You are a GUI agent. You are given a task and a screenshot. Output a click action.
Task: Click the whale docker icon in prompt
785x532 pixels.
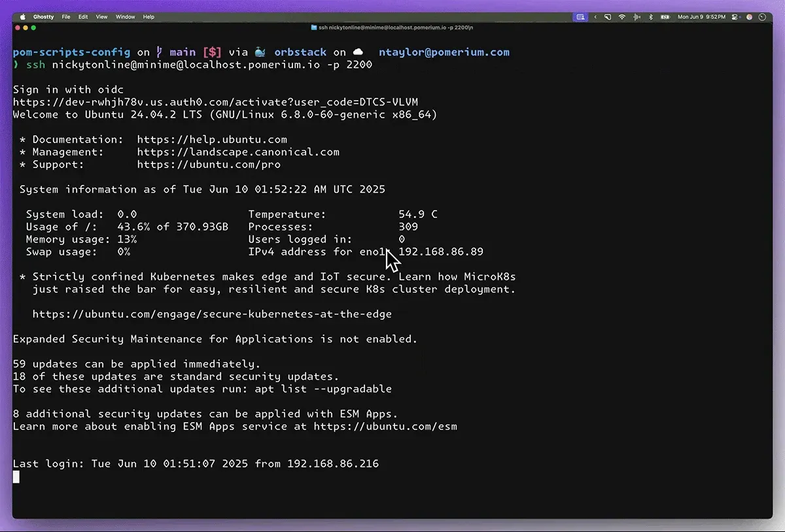tap(260, 52)
